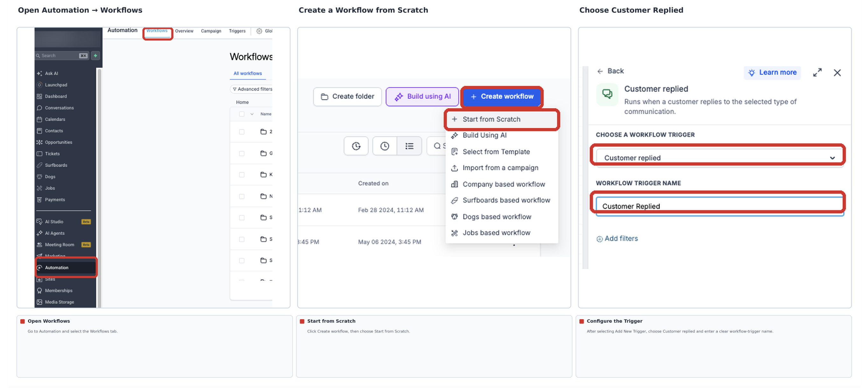Click the Add filters link
Screen dimensions: 868x388
coord(617,238)
